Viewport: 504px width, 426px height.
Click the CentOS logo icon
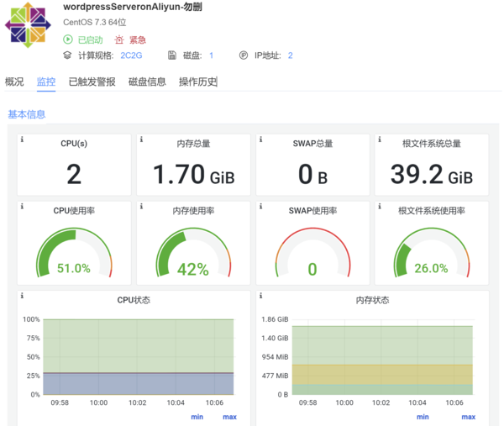coord(28,24)
